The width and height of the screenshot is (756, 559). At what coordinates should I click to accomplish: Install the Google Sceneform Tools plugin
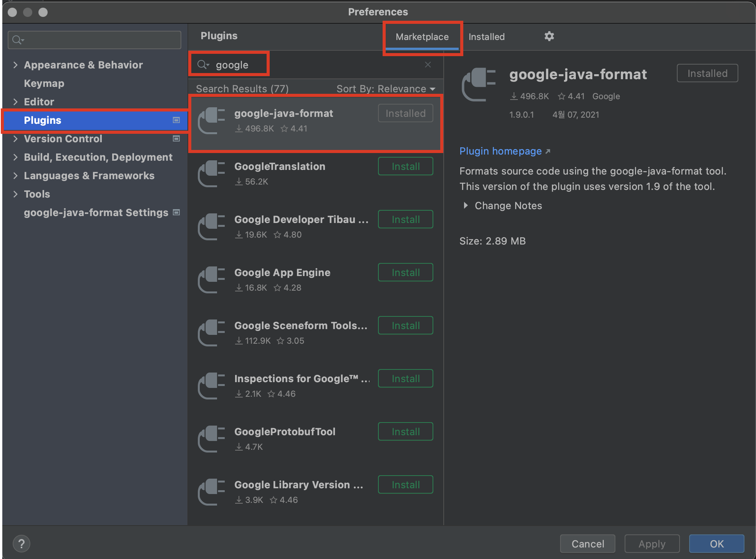coord(405,326)
